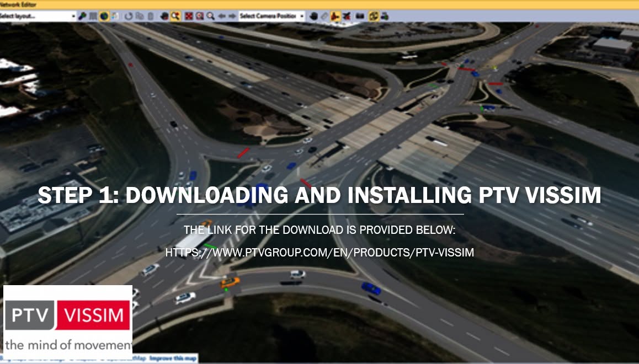This screenshot has height=364, width=639.
Task: Switch 2D/3D view mode icon
Action: pos(115,17)
